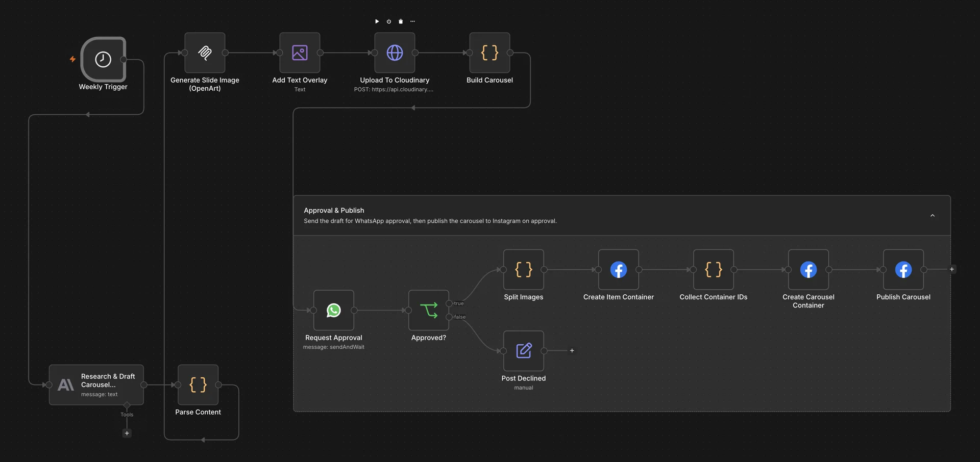Open the node's three-dots more menu
980x462 pixels.
tap(412, 21)
